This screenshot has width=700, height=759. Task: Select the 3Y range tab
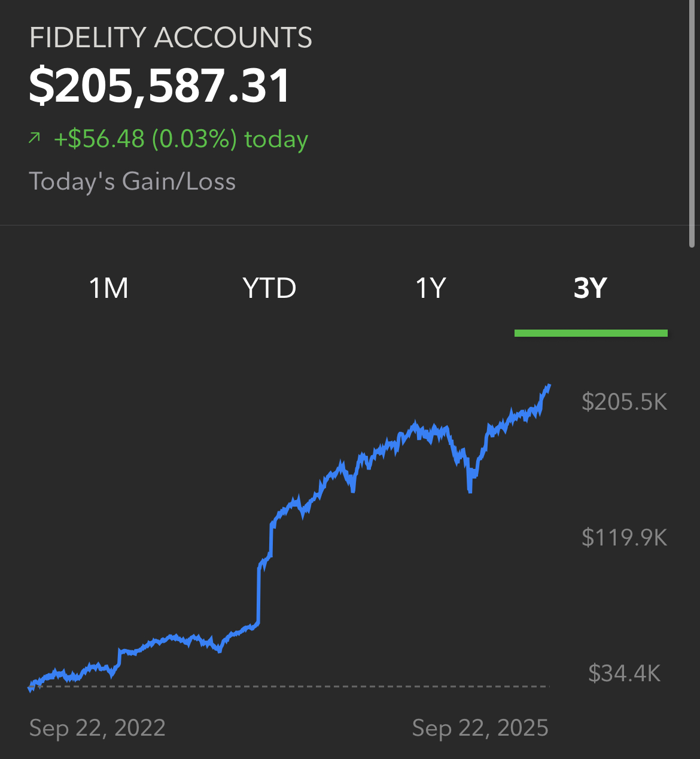tap(591, 288)
